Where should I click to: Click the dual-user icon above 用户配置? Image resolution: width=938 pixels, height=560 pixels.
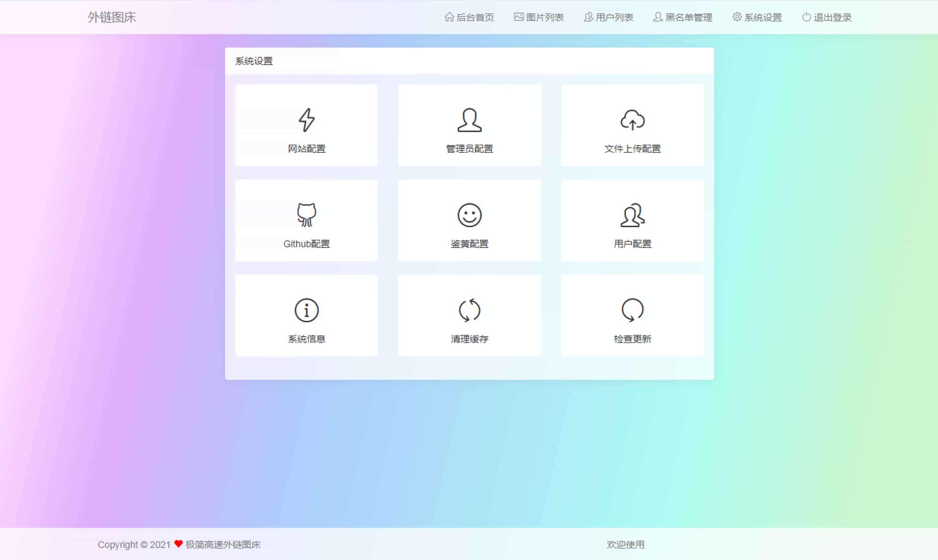click(x=632, y=215)
